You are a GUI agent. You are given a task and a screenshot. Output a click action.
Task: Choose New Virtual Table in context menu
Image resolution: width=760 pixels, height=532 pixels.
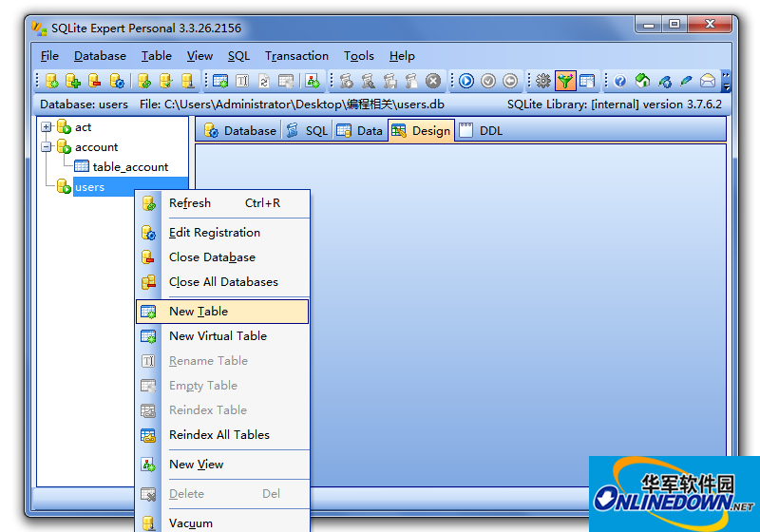(222, 336)
